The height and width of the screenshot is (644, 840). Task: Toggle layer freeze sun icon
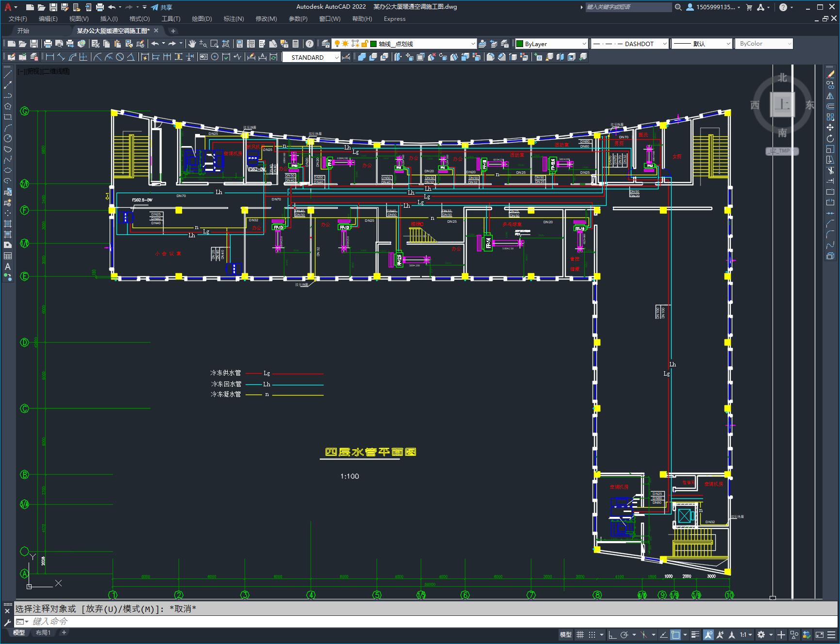[x=346, y=44]
